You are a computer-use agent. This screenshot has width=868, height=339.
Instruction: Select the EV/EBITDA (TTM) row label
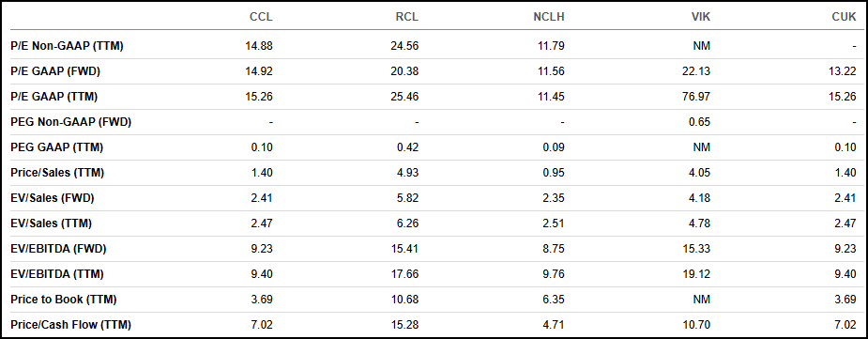[57, 273]
